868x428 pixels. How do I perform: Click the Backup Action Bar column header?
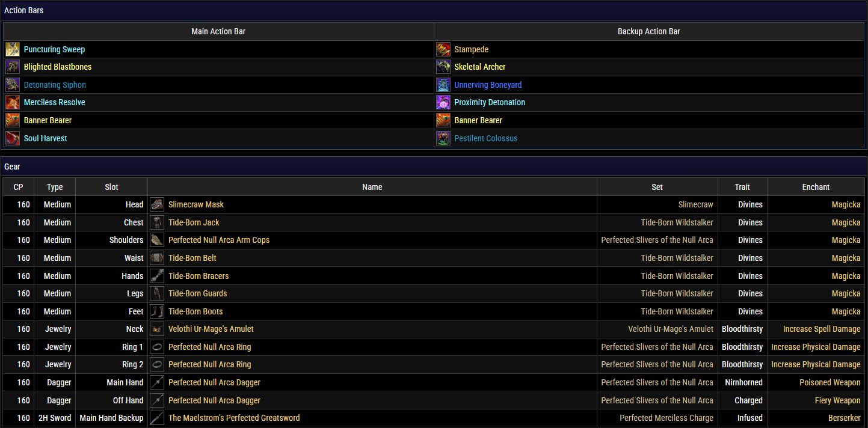649,31
